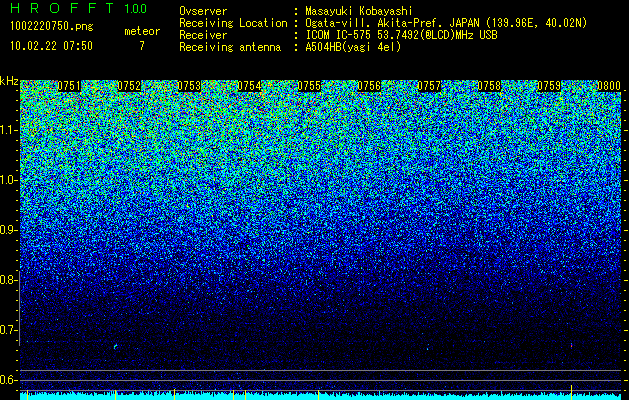Click the 0756 time marker

click(369, 86)
